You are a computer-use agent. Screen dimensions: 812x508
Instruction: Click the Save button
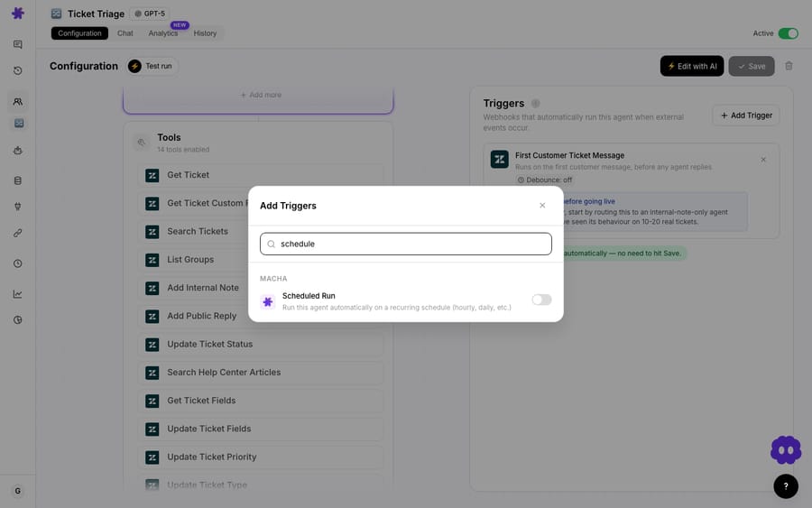(752, 66)
